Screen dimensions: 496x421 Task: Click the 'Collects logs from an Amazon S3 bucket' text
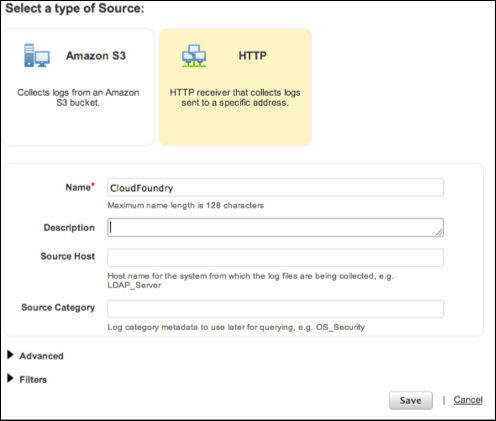tap(78, 97)
